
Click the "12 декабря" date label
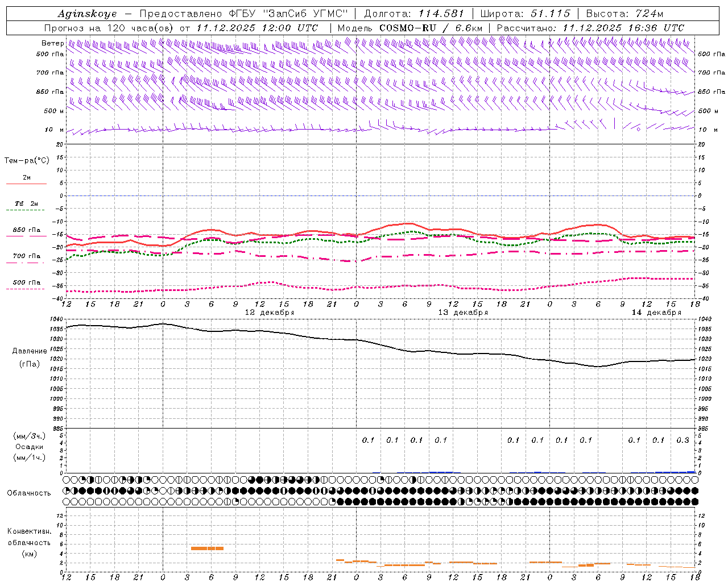coord(269,313)
